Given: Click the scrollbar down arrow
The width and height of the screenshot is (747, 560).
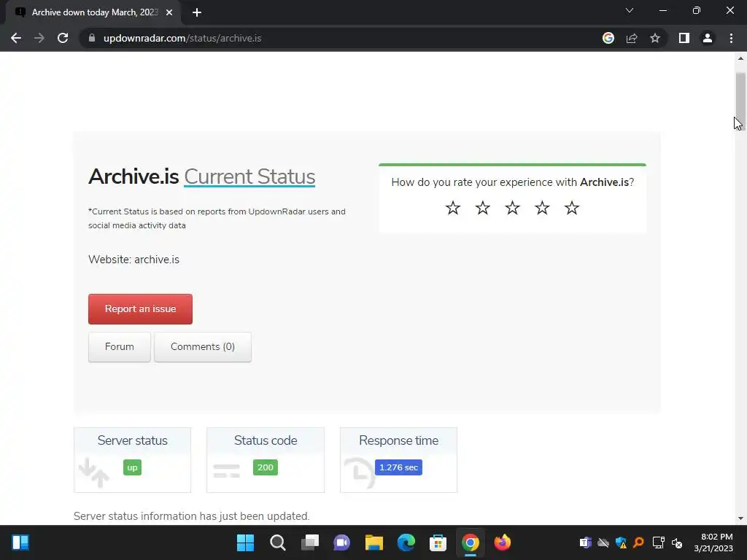Looking at the screenshot, I should pyautogui.click(x=740, y=518).
